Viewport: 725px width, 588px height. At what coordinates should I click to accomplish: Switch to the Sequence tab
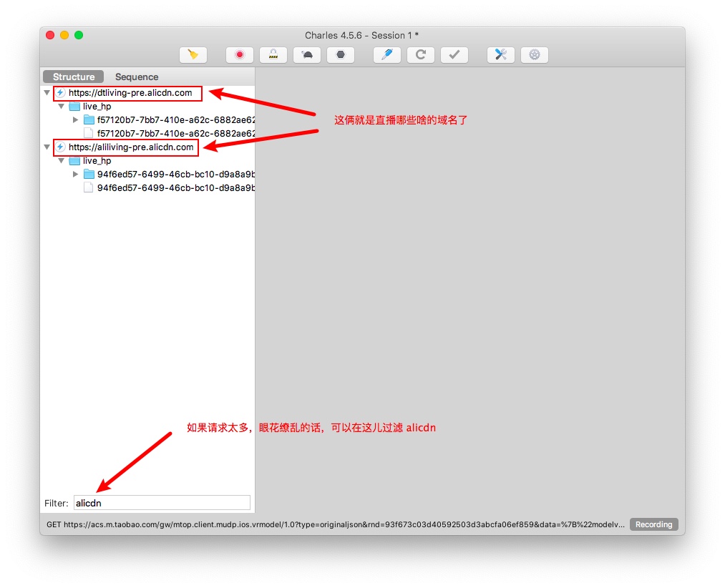tap(137, 77)
